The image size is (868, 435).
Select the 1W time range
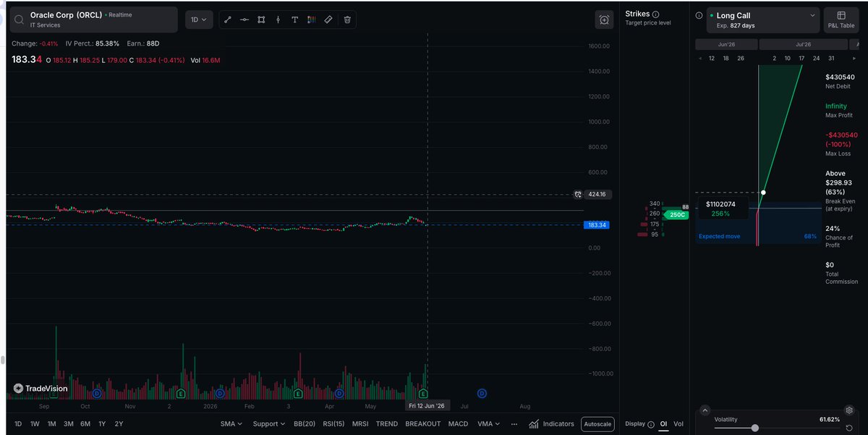click(x=35, y=424)
